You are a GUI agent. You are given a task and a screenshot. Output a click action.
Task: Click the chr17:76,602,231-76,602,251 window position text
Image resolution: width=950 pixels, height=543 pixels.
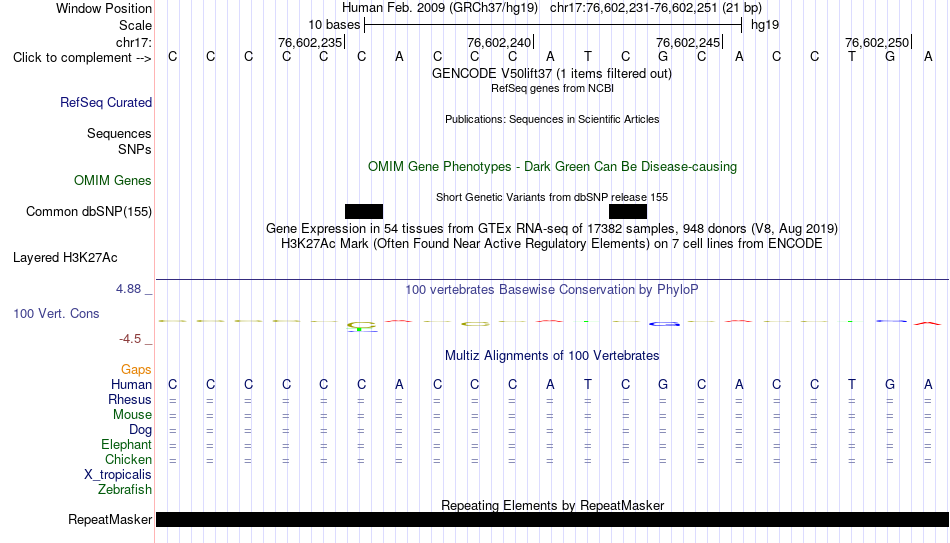tap(656, 8)
